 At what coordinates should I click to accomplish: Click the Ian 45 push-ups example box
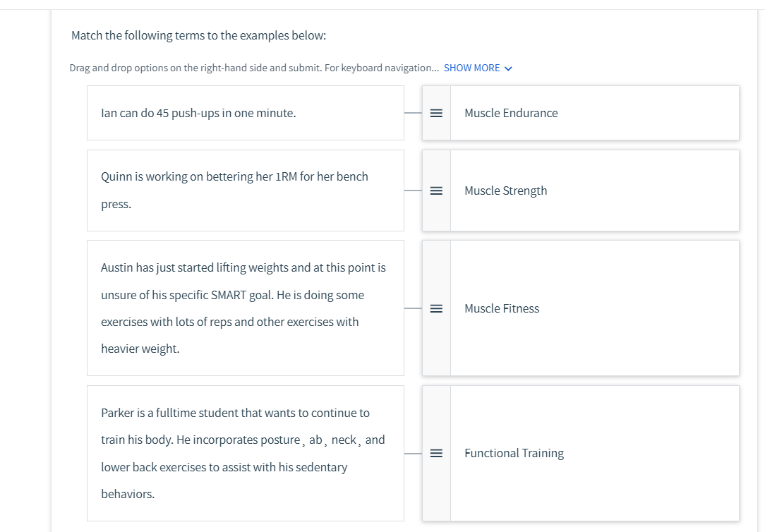[x=245, y=113]
